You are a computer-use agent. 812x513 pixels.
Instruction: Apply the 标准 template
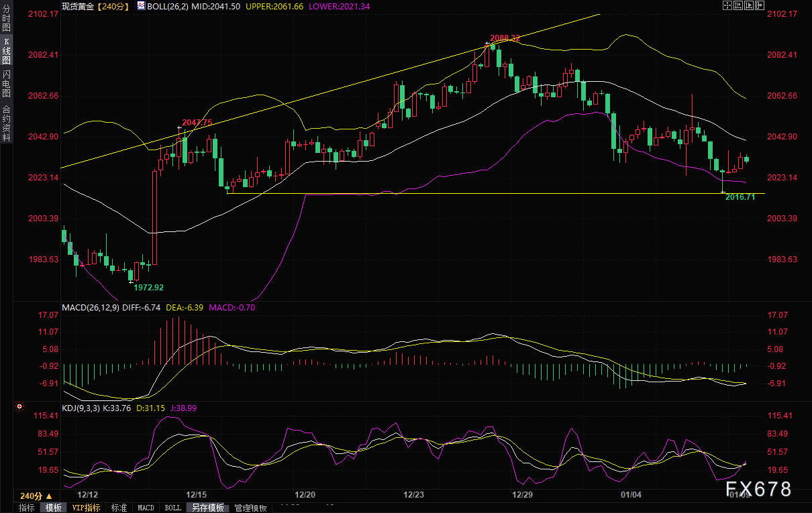click(x=119, y=508)
